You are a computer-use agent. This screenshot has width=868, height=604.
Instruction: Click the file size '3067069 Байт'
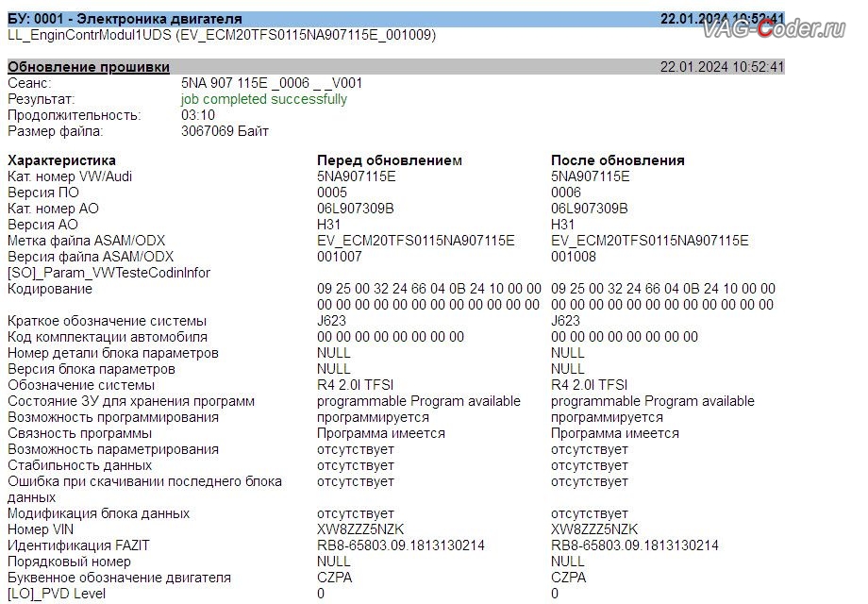pos(225,131)
